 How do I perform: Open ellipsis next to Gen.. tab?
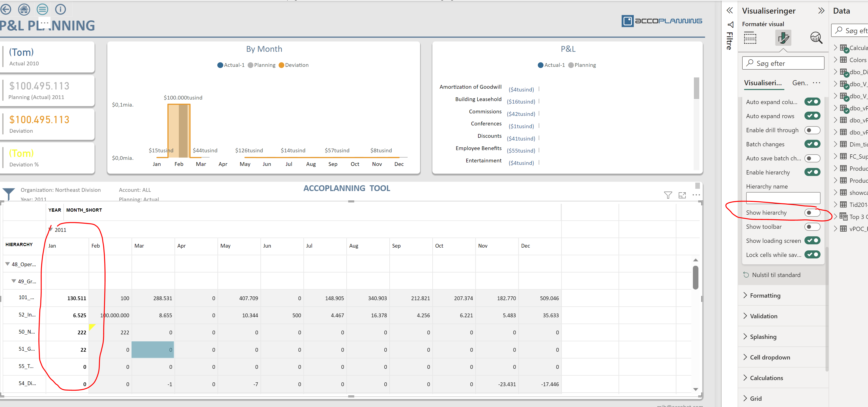[816, 83]
